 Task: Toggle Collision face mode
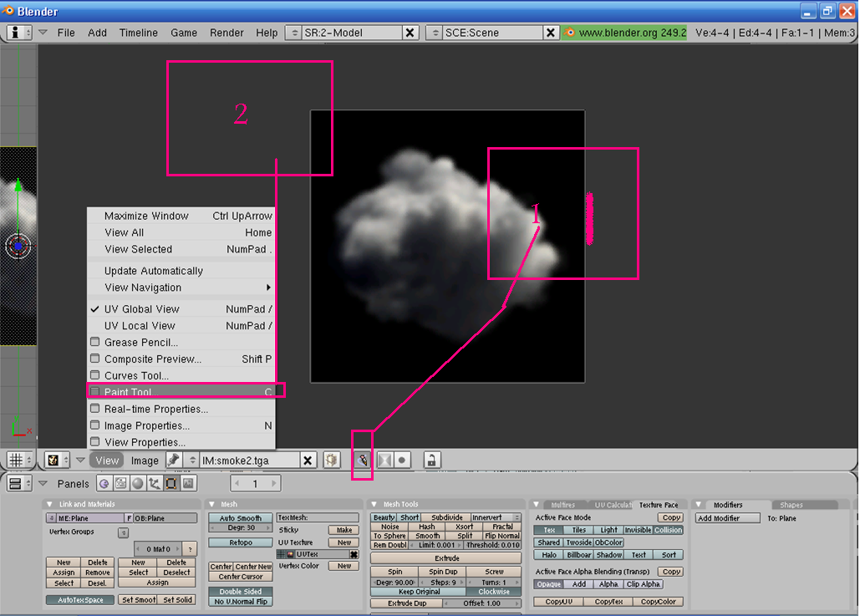point(668,530)
